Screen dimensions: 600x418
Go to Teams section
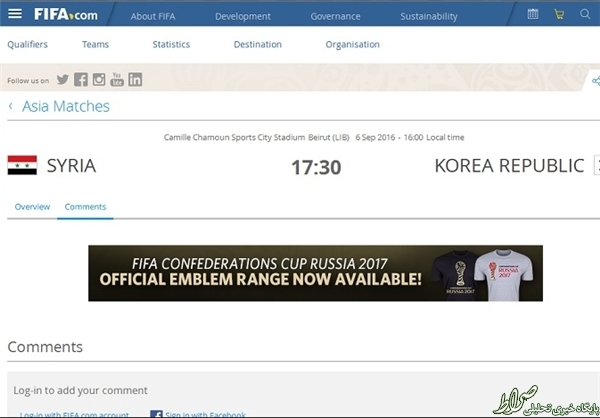point(95,44)
